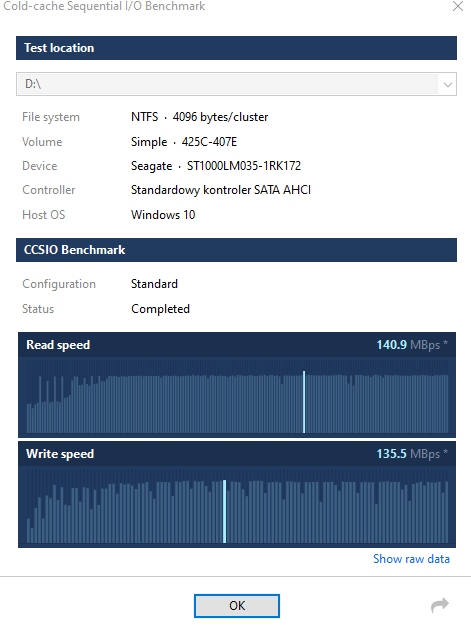Click the volume serial 425C-407E
Viewport: 471px width, 629px height.
point(209,142)
